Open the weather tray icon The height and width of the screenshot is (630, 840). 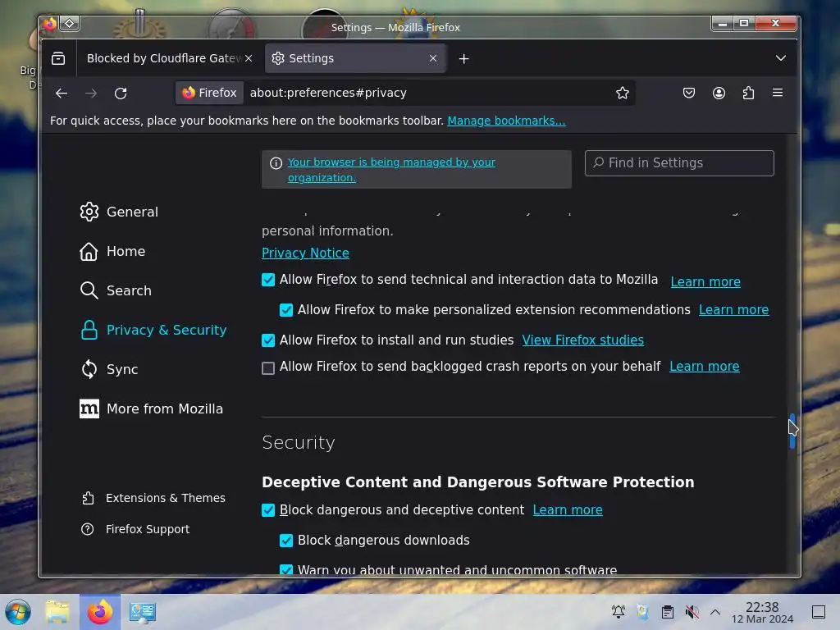pos(642,612)
